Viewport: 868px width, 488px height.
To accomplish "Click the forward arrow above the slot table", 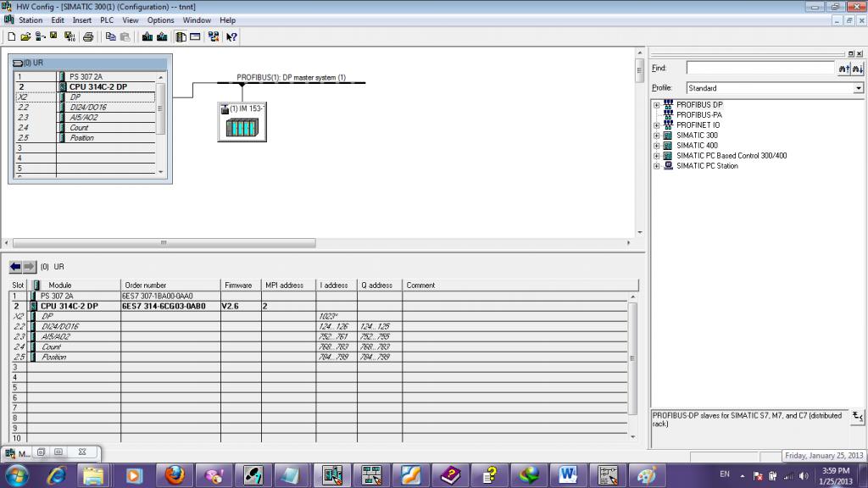I will tap(30, 267).
